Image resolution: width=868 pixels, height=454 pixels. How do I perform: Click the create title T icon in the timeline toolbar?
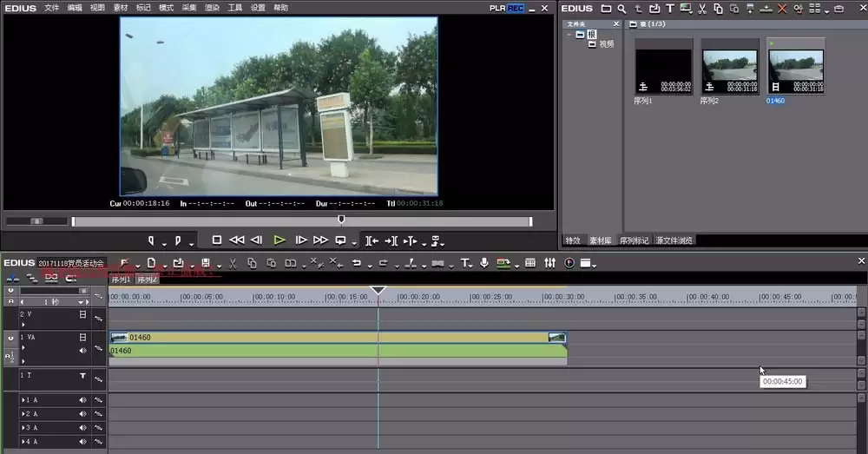pos(465,263)
